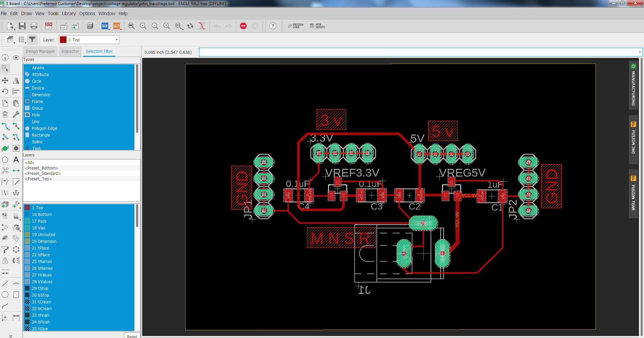Open the Fusion Team side panel tab
The image size is (644, 338).
tap(633, 194)
